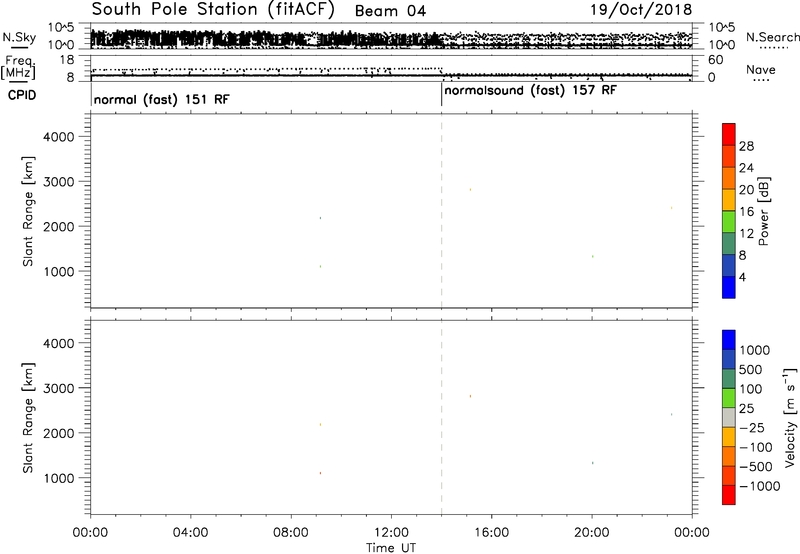Click the red bottom swatch of Velocity colorbar
The width and height of the screenshot is (800, 554).
(x=729, y=495)
